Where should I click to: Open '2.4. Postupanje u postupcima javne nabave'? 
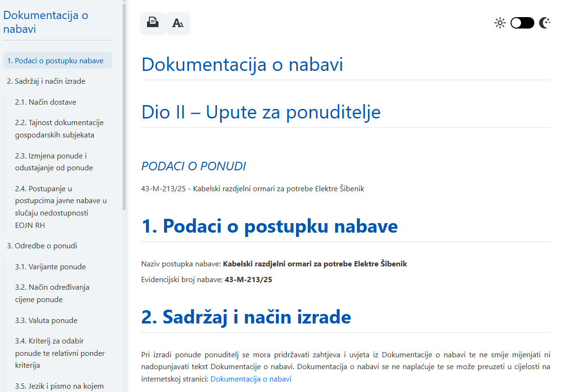[x=60, y=207]
